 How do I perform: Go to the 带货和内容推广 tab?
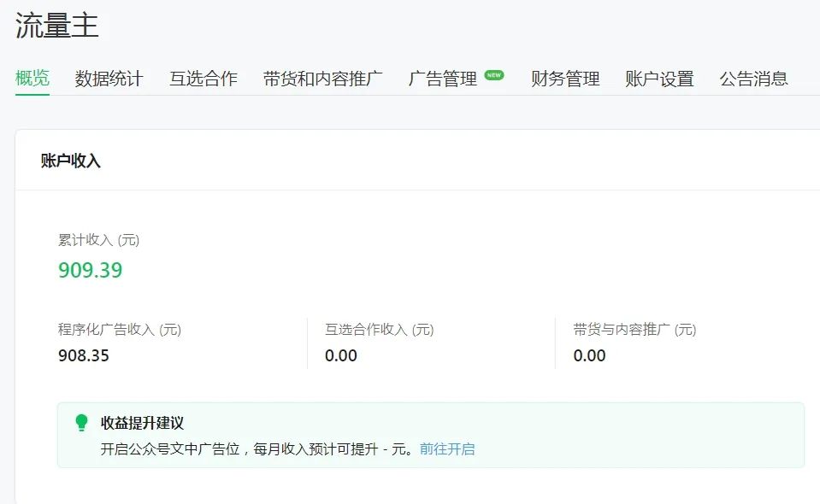pyautogui.click(x=322, y=79)
